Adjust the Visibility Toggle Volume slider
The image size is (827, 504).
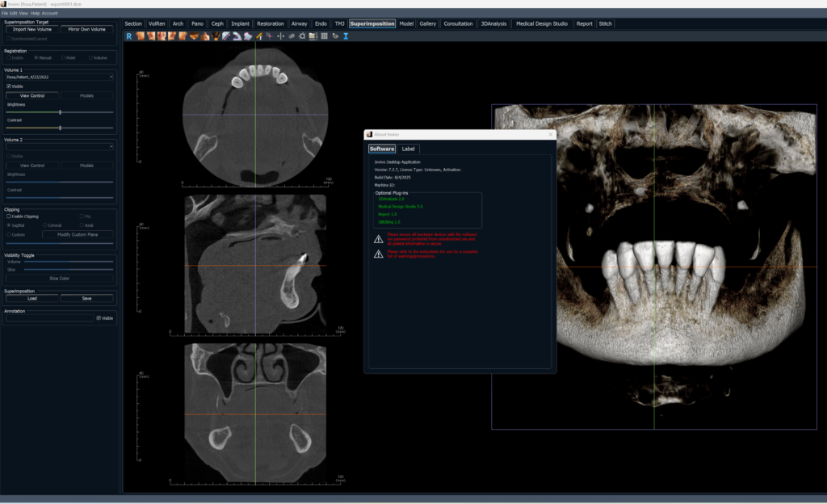[68, 262]
